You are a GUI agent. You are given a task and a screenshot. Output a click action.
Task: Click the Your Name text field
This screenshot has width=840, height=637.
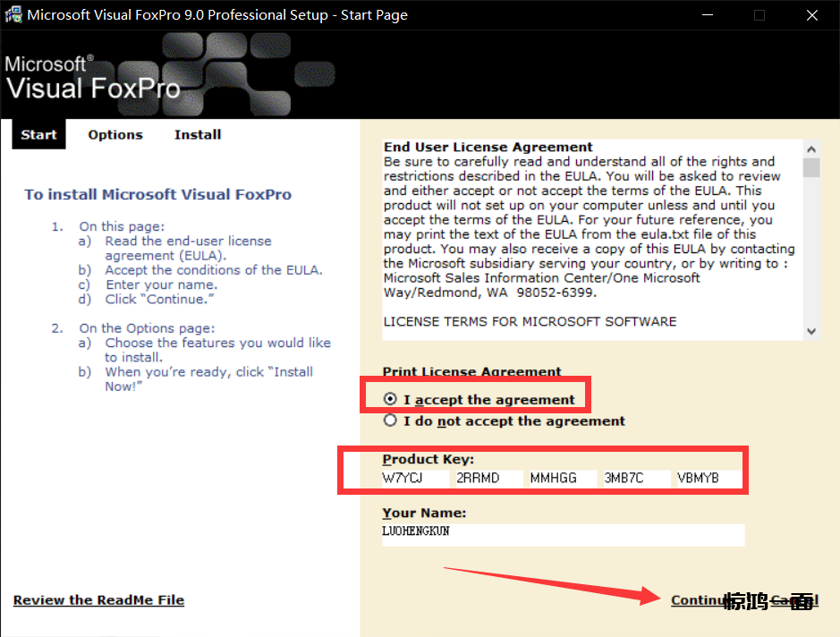tap(563, 533)
